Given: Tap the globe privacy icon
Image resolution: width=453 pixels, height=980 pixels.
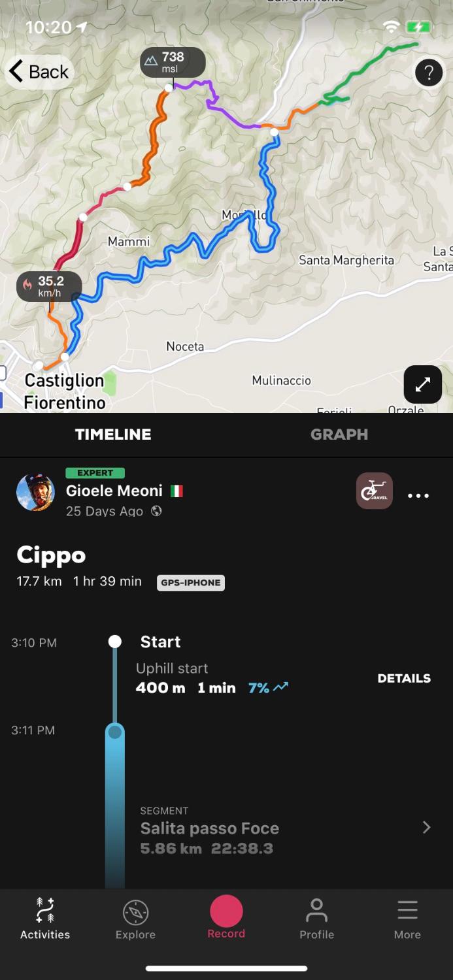Looking at the screenshot, I should (x=156, y=511).
